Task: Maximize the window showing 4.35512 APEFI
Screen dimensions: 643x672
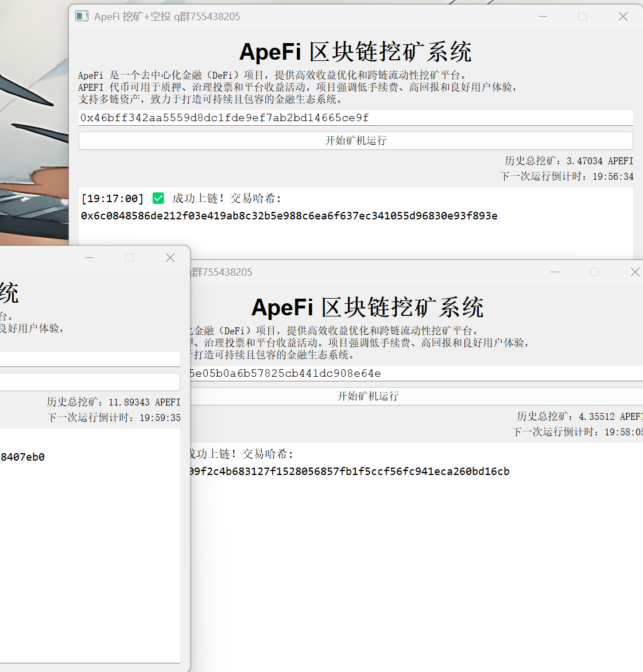Action: (x=594, y=272)
